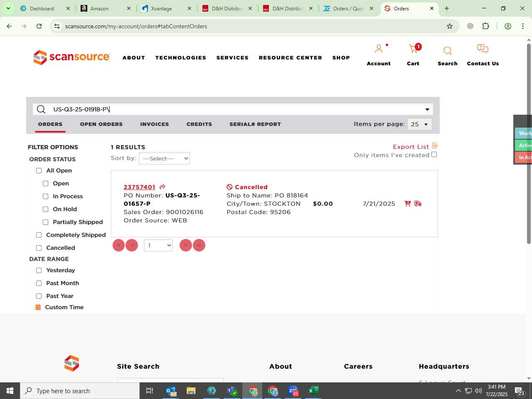This screenshot has width=532, height=399.
Task: Open the shopping Cart icon
Action: point(413,49)
